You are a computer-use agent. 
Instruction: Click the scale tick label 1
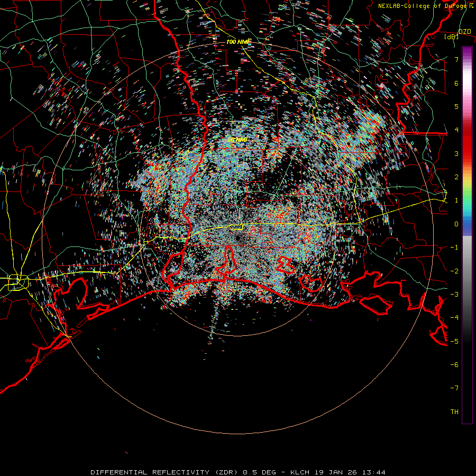coord(456,200)
